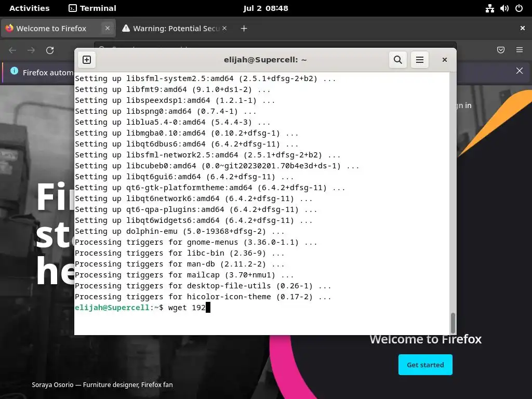Open the terminal hamburger menu
Image resolution: width=532 pixels, height=399 pixels.
tap(420, 60)
